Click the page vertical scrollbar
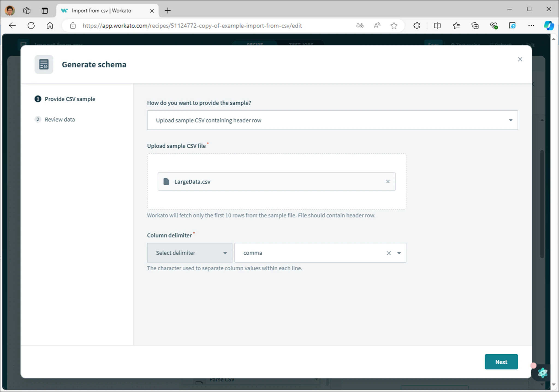 pos(554,211)
